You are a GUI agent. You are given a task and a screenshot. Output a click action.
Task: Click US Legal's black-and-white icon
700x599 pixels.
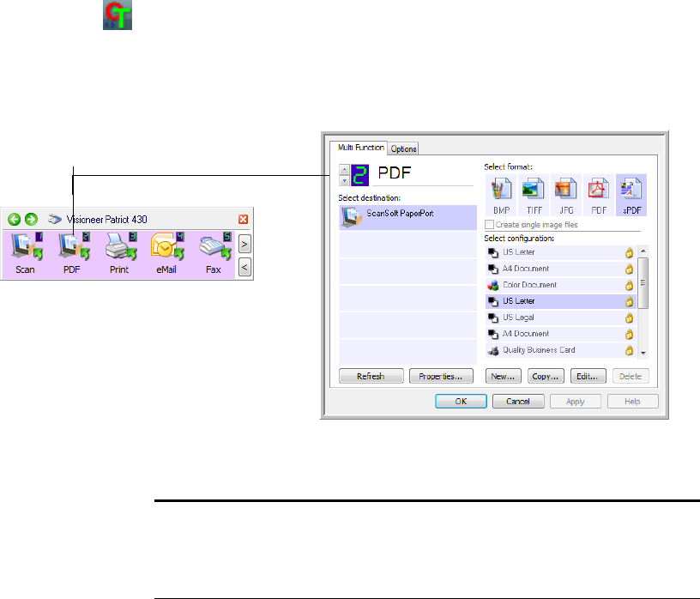[493, 318]
